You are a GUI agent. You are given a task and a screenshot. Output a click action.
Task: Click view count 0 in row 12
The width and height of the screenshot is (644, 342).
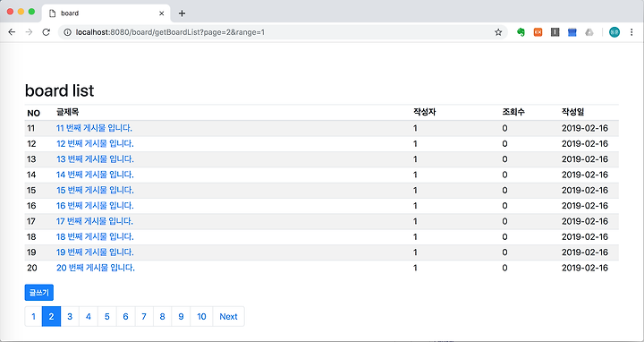click(504, 144)
